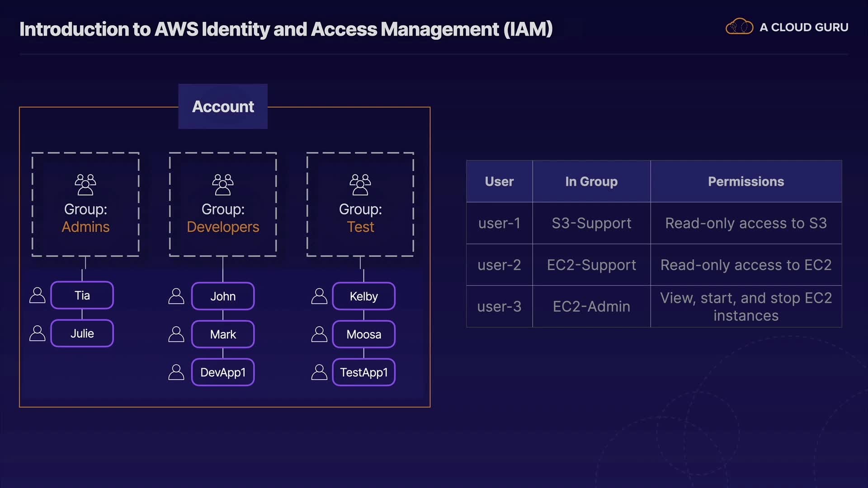
Task: Click the Read-only access to S3 cell
Action: [x=746, y=223]
